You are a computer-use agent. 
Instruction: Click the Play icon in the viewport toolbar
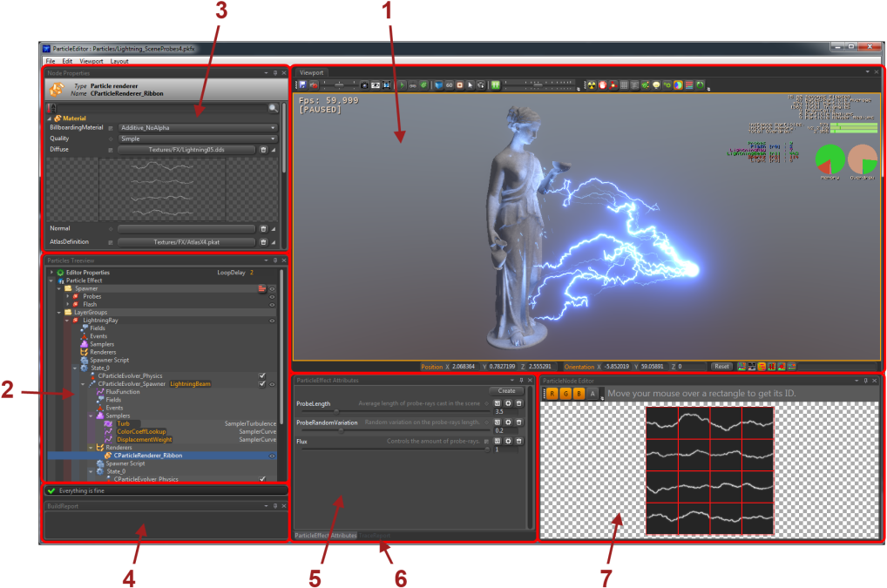pos(402,84)
